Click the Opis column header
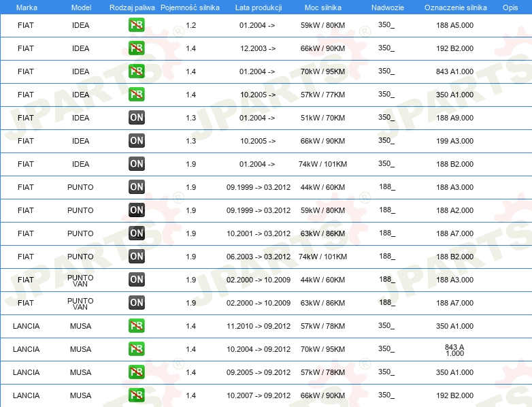The image size is (532, 407). click(510, 7)
